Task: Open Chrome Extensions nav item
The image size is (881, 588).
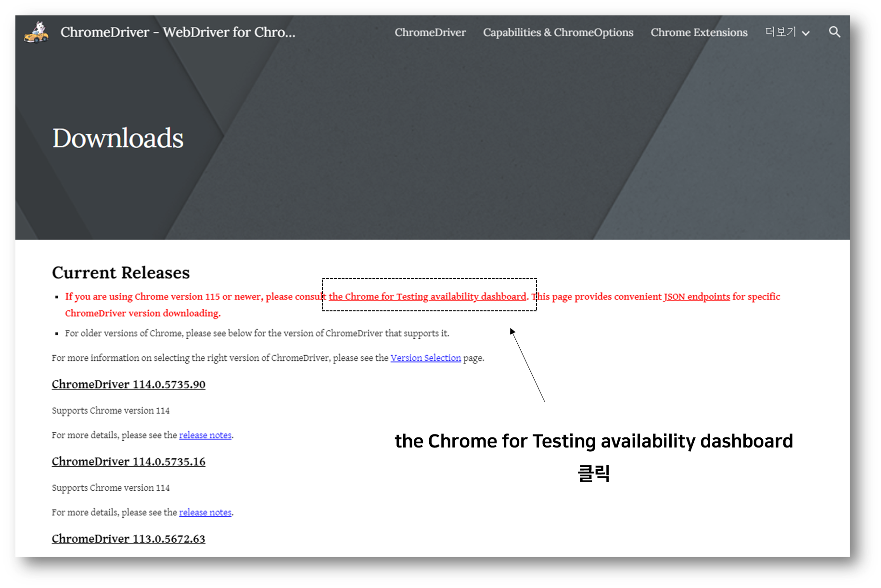Action: pyautogui.click(x=699, y=32)
